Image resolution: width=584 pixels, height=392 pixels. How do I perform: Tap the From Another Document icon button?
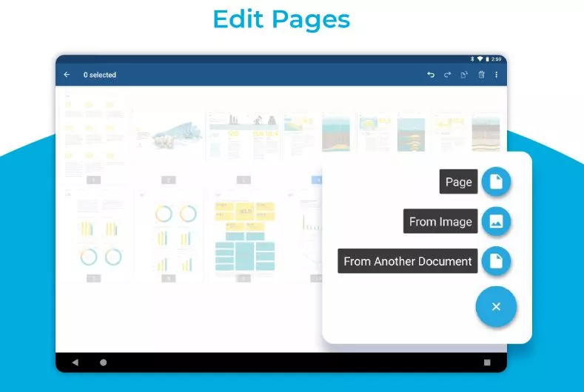pyautogui.click(x=496, y=261)
